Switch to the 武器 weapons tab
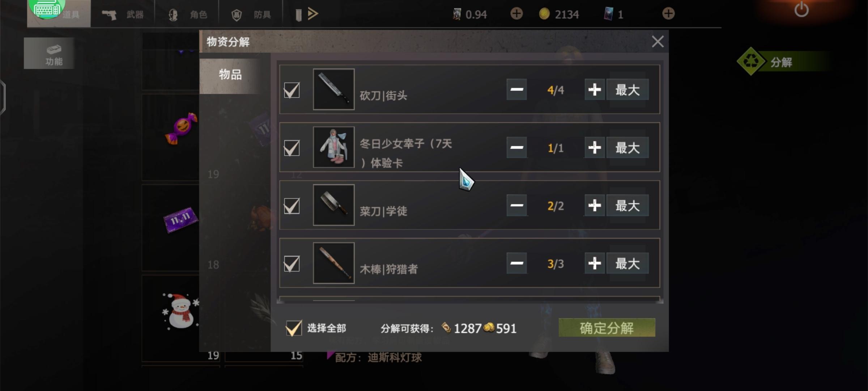 pyautogui.click(x=123, y=14)
